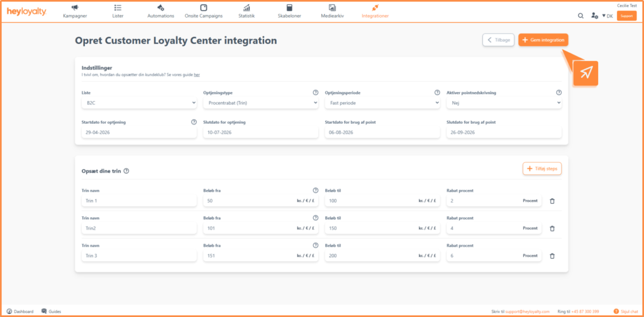This screenshot has height=317, width=644.
Task: Open the guide link labeled her
Action: [x=197, y=75]
